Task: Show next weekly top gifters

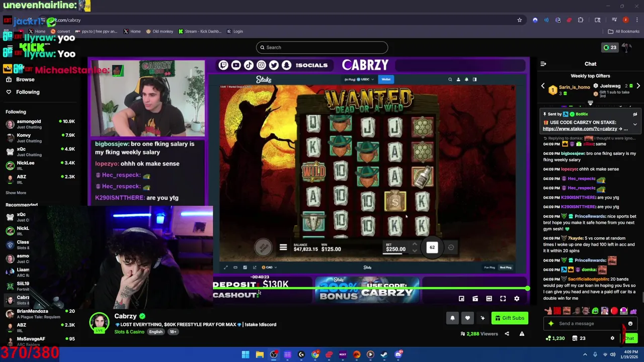Action: [638, 86]
